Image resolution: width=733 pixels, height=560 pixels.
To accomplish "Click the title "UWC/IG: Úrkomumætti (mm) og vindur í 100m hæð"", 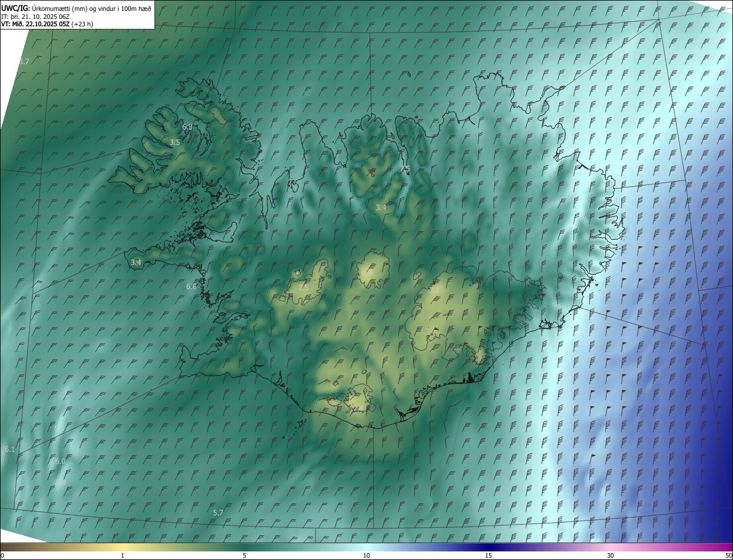I will pyautogui.click(x=76, y=7).
